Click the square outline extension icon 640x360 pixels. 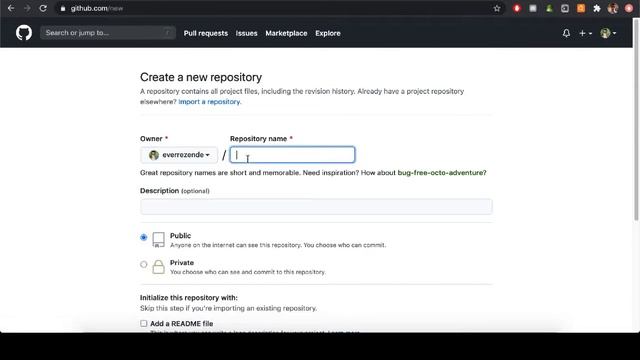coord(565,8)
